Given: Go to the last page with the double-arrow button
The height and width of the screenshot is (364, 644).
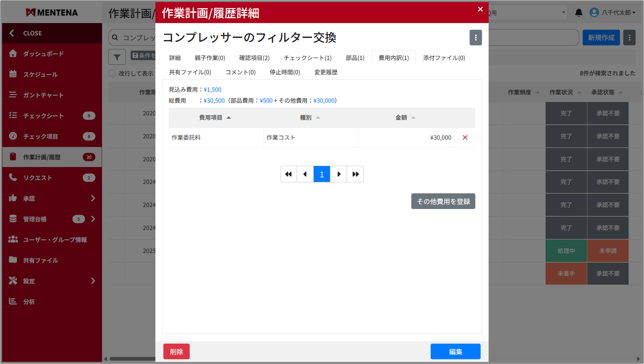Looking at the screenshot, I should coord(355,174).
